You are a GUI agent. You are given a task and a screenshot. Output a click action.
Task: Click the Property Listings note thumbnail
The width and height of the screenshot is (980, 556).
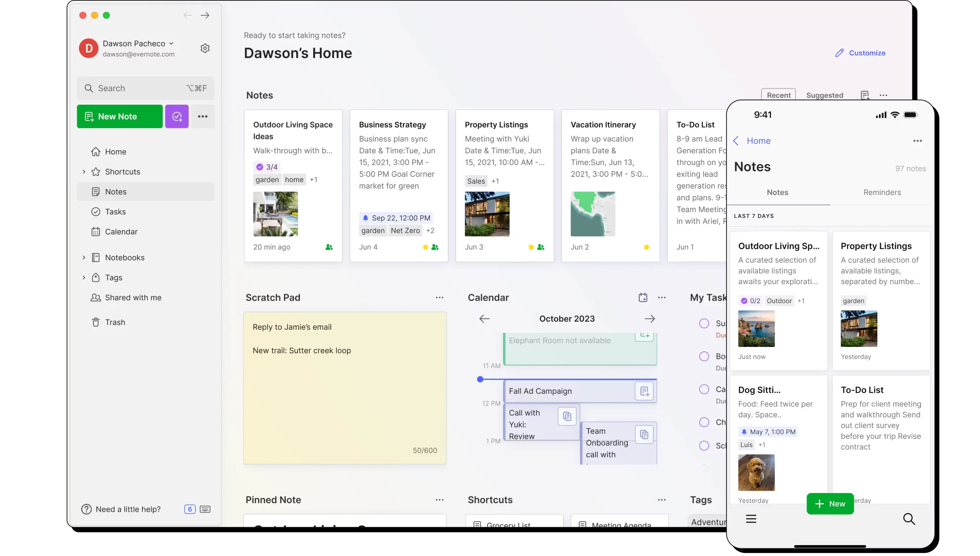coord(486,213)
